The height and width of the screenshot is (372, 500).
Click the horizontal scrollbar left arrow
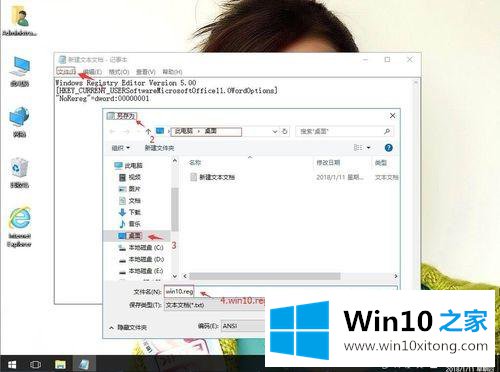(185, 276)
